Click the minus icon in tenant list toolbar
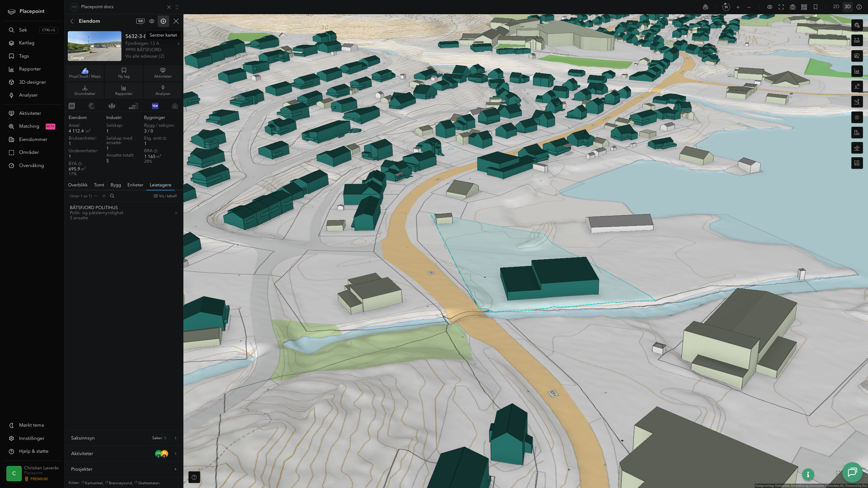868x488 pixels. 96,196
